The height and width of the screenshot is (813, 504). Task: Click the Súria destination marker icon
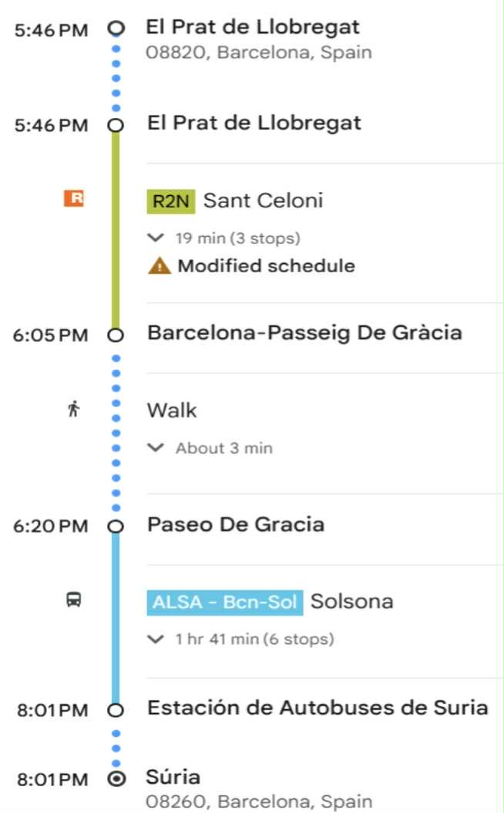click(x=116, y=779)
